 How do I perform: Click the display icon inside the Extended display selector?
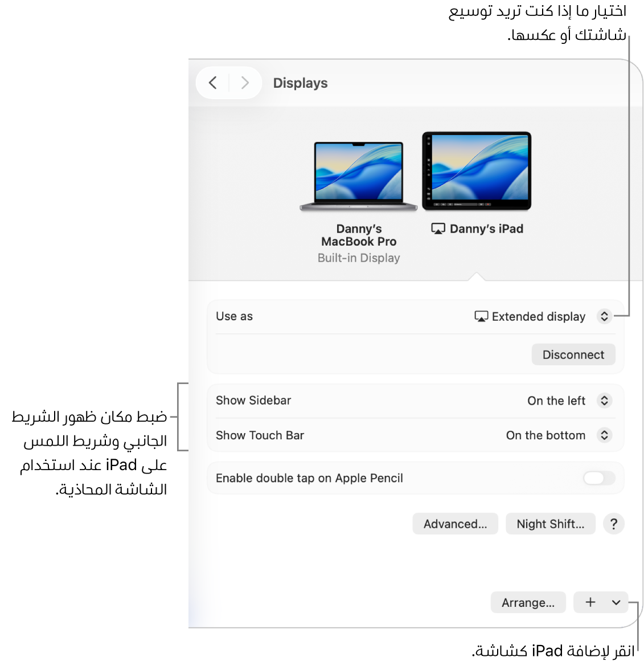[481, 316]
